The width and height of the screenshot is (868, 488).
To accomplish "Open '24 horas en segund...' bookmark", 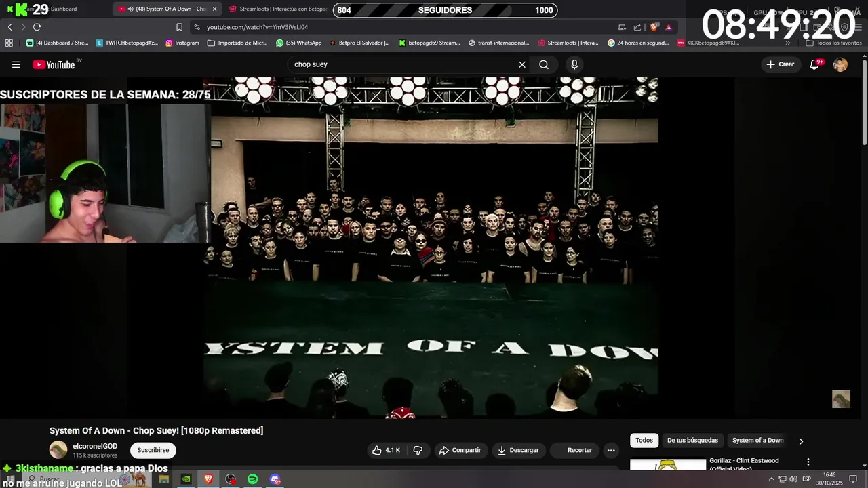I will [638, 43].
